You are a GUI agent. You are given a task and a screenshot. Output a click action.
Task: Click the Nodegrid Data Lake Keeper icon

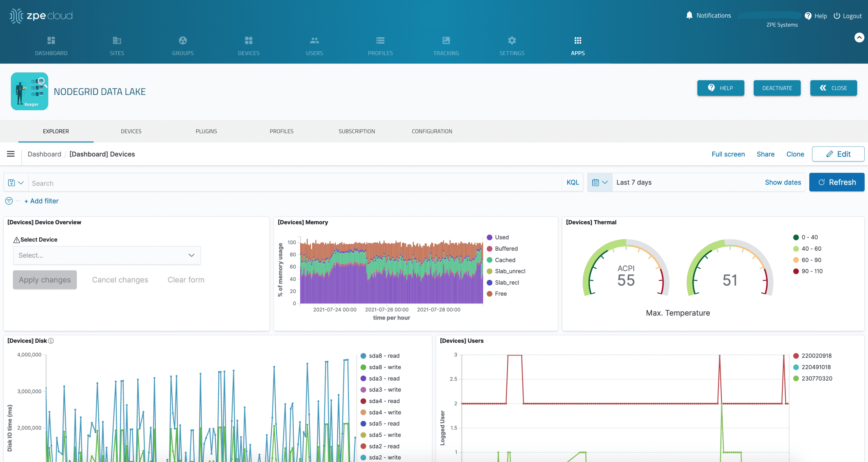pos(29,91)
